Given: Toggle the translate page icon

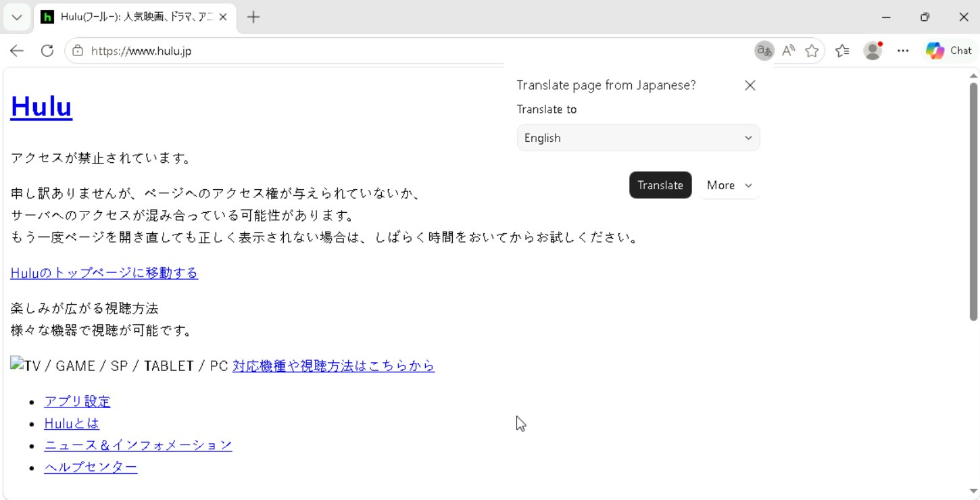Looking at the screenshot, I should tap(764, 51).
